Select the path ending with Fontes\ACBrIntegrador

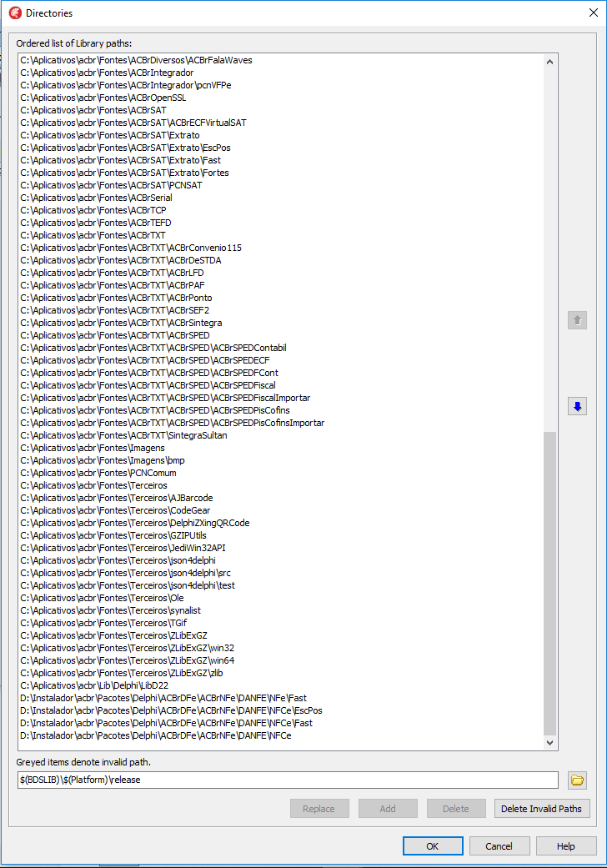point(107,73)
